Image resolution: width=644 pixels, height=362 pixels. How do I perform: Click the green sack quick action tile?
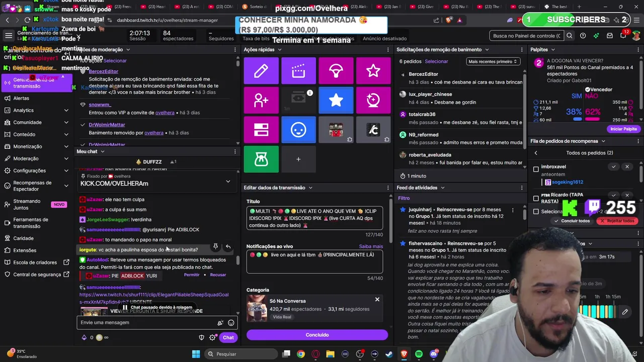coord(261,159)
